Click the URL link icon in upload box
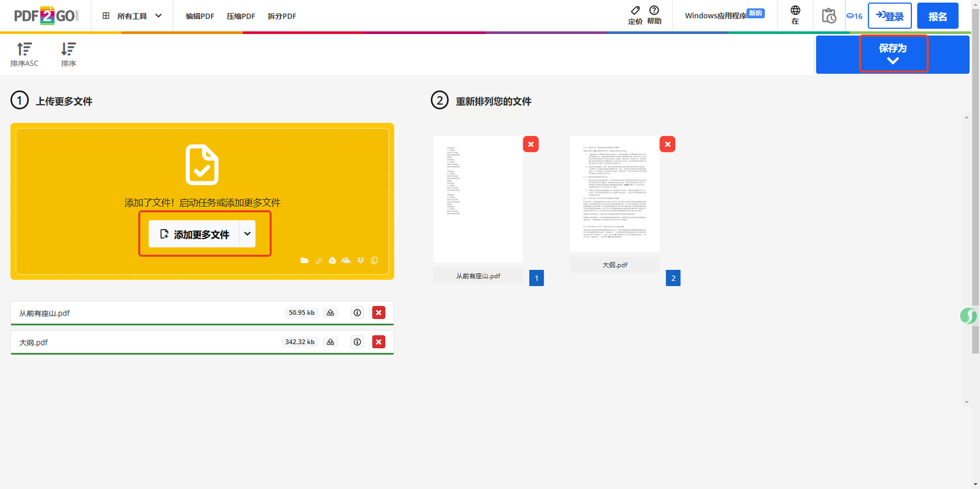Viewport: 980px width, 489px height. coord(318,260)
